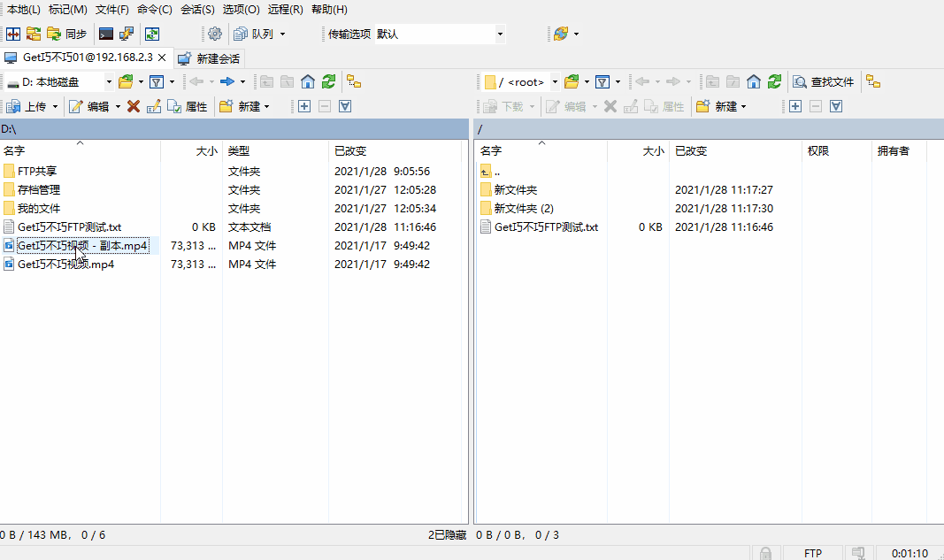Switch to the 新建会话 tab

pyautogui.click(x=210, y=58)
